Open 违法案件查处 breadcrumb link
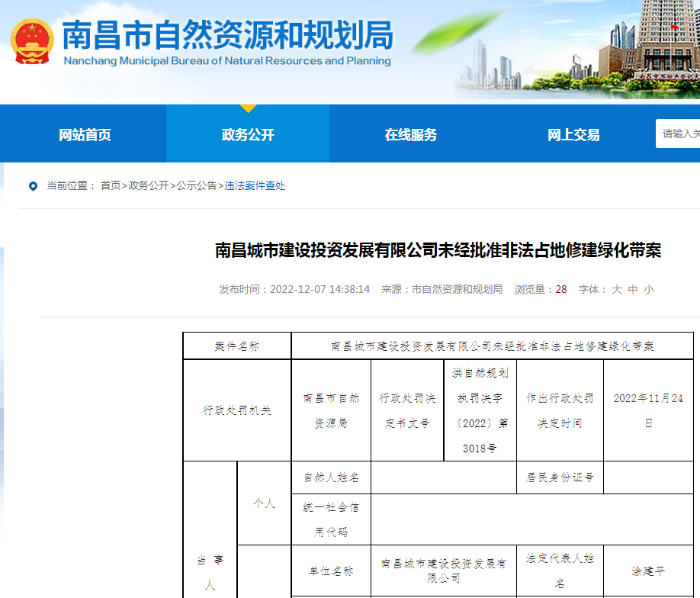The height and width of the screenshot is (598, 700). [255, 186]
